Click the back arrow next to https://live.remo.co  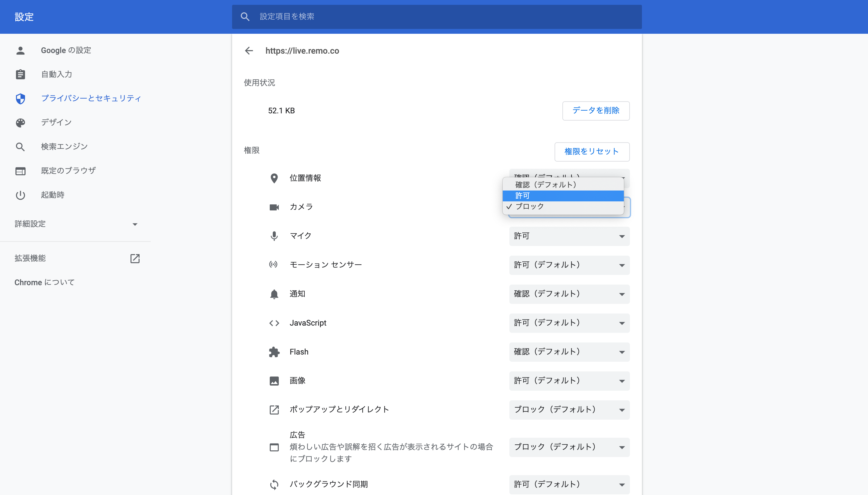click(x=249, y=51)
